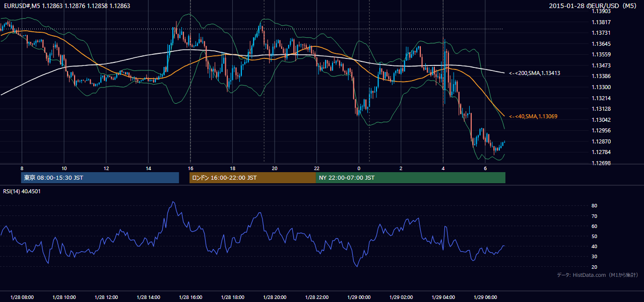Click hour label 16 under the price chart
The width and height of the screenshot is (644, 302).
pyautogui.click(x=190, y=168)
